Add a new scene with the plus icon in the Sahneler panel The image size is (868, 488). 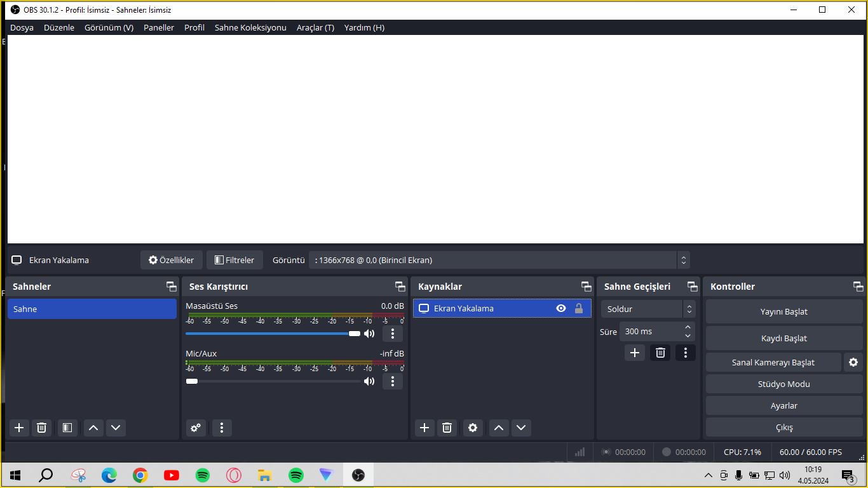pyautogui.click(x=19, y=428)
